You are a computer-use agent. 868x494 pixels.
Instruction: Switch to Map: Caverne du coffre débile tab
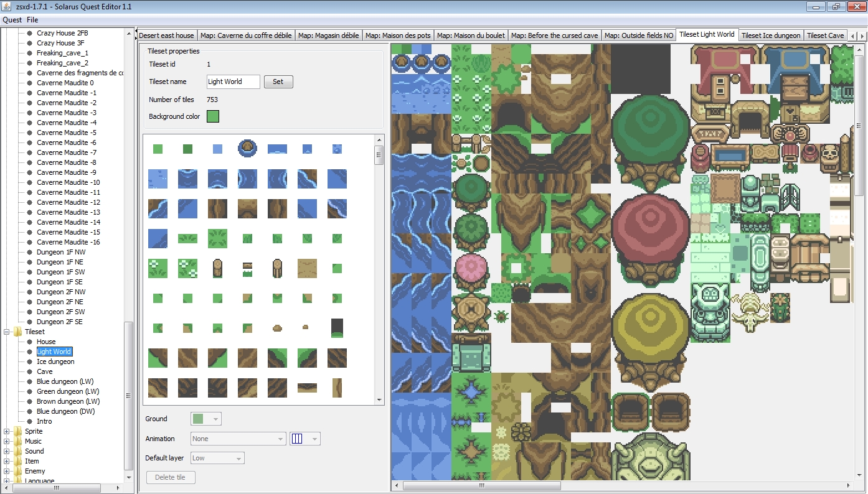tap(247, 35)
